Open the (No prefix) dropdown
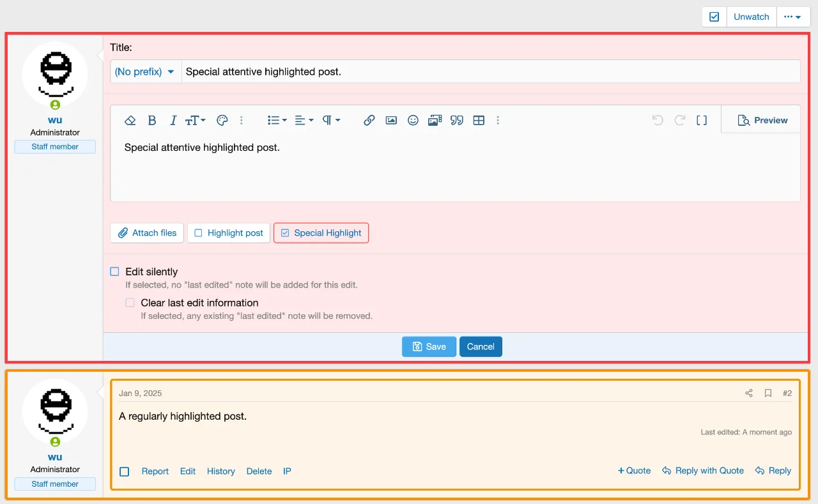The image size is (818, 504). (x=145, y=72)
